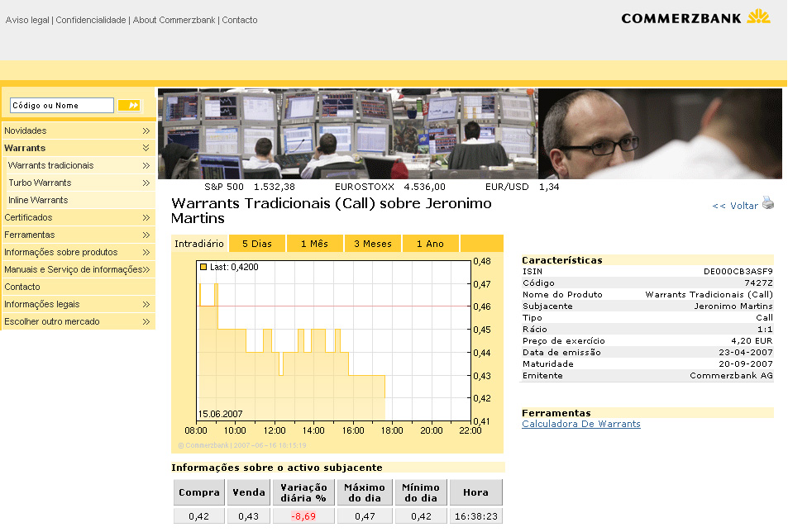Click the S&P 500 quote 1.532,38
Viewport: 788px width, 532px height.
[274, 187]
